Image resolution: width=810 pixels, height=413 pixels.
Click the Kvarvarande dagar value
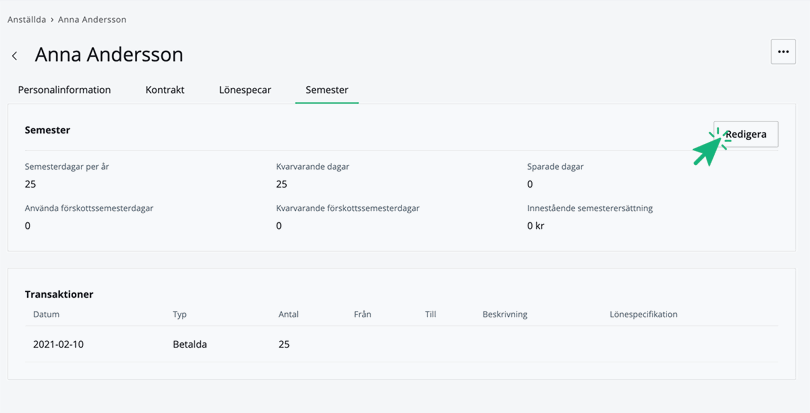[x=281, y=184]
